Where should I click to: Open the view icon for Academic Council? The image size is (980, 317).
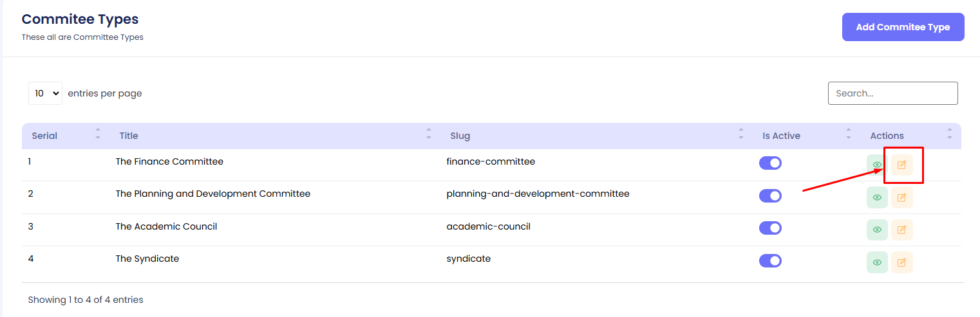[877, 230]
